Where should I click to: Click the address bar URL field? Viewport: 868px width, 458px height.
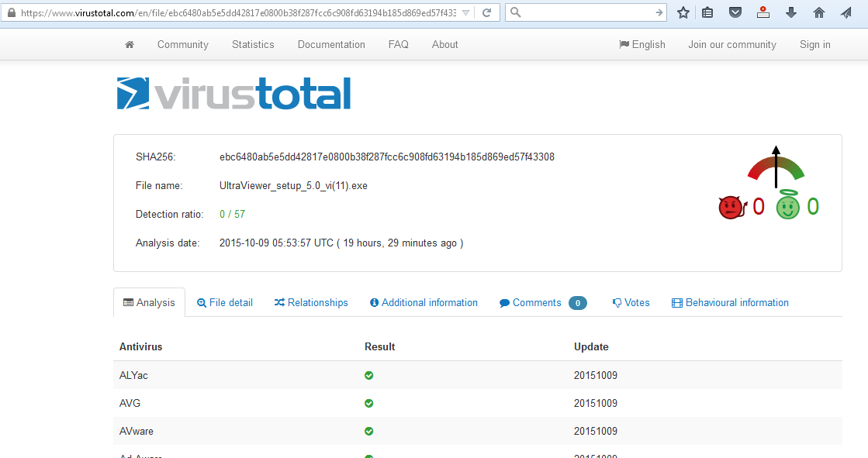(x=238, y=12)
